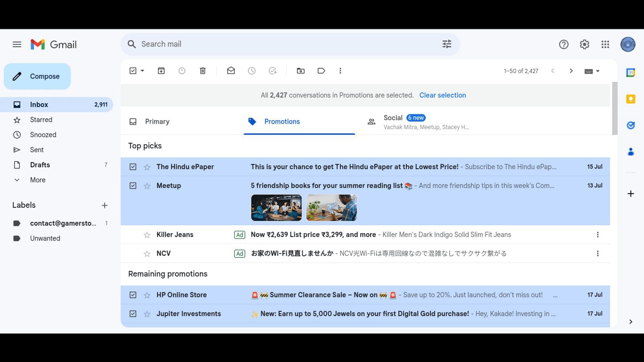Click the search magnifier icon
Viewport: 644px width, 362px height.
point(132,44)
